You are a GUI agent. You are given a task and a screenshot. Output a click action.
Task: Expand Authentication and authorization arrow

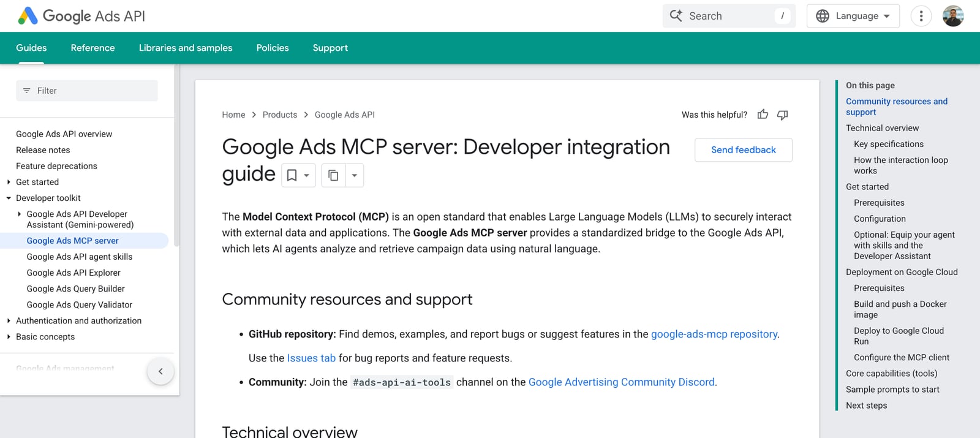(9, 320)
